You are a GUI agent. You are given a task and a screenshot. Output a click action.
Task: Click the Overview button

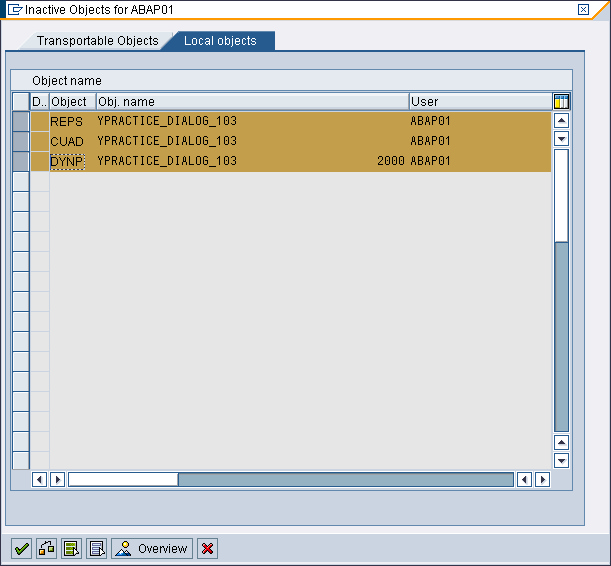152,548
